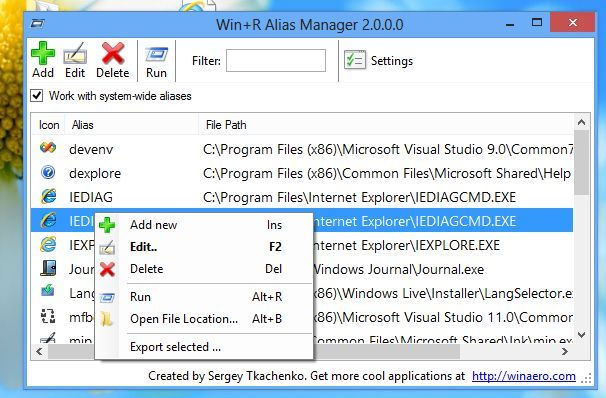Select the IEDIAG alias row
Viewport: 606px width, 398px height.
coord(302,197)
